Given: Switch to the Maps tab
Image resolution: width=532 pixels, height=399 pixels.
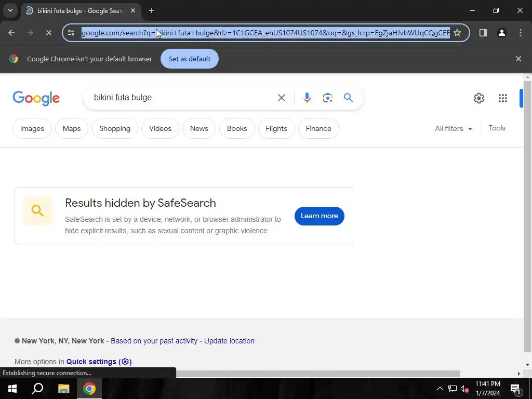Looking at the screenshot, I should point(72,128).
